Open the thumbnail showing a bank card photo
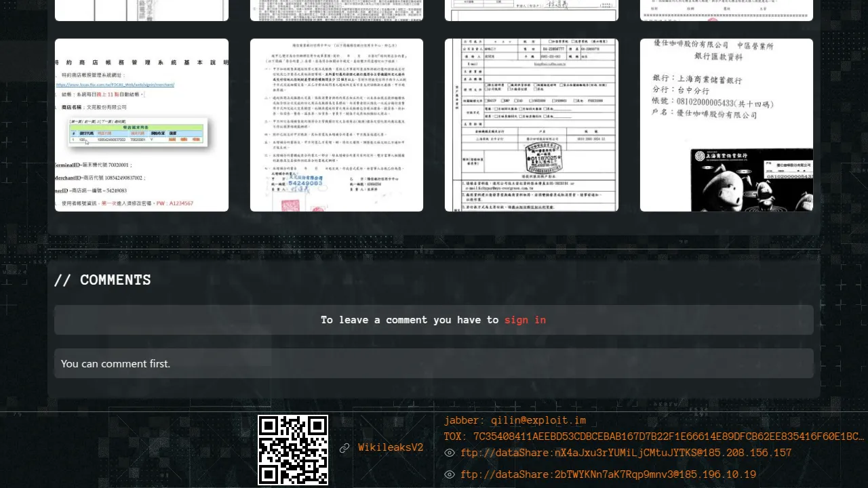 point(726,125)
